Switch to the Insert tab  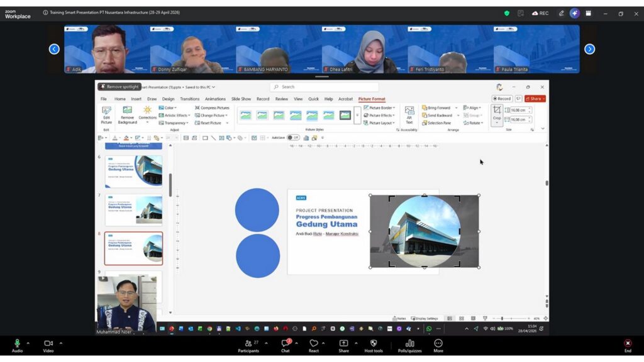136,99
